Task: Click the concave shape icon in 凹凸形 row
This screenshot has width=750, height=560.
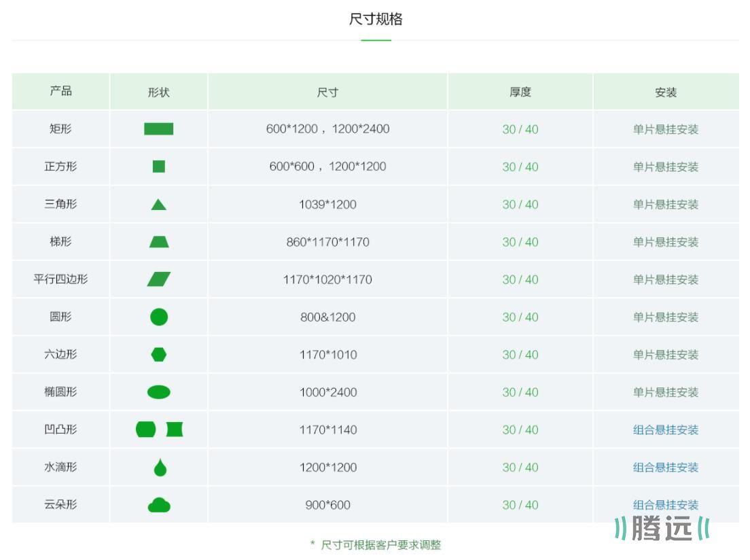Action: (175, 430)
